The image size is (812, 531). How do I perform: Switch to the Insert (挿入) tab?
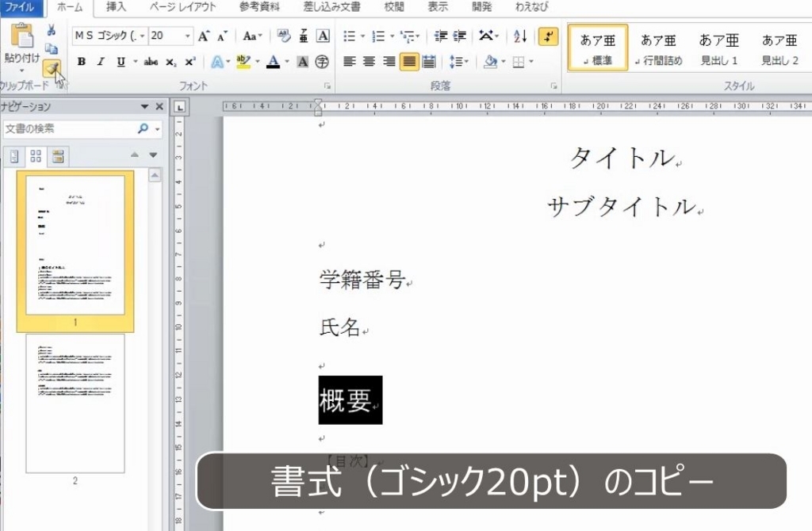[x=116, y=6]
